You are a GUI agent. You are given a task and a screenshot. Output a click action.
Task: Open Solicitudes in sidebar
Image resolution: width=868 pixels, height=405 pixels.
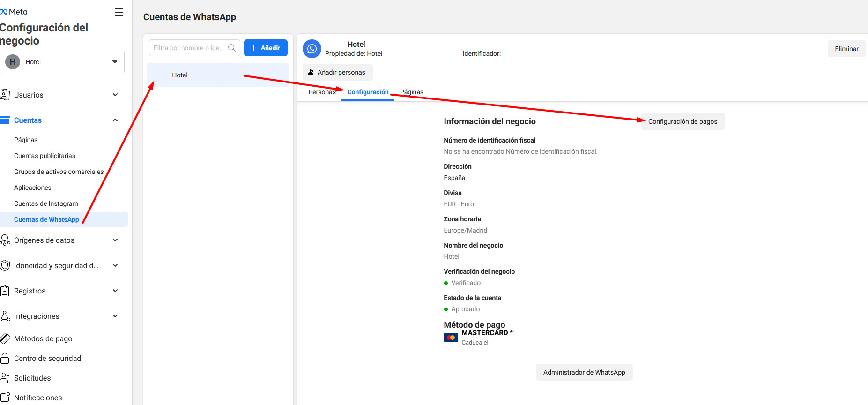tap(32, 378)
